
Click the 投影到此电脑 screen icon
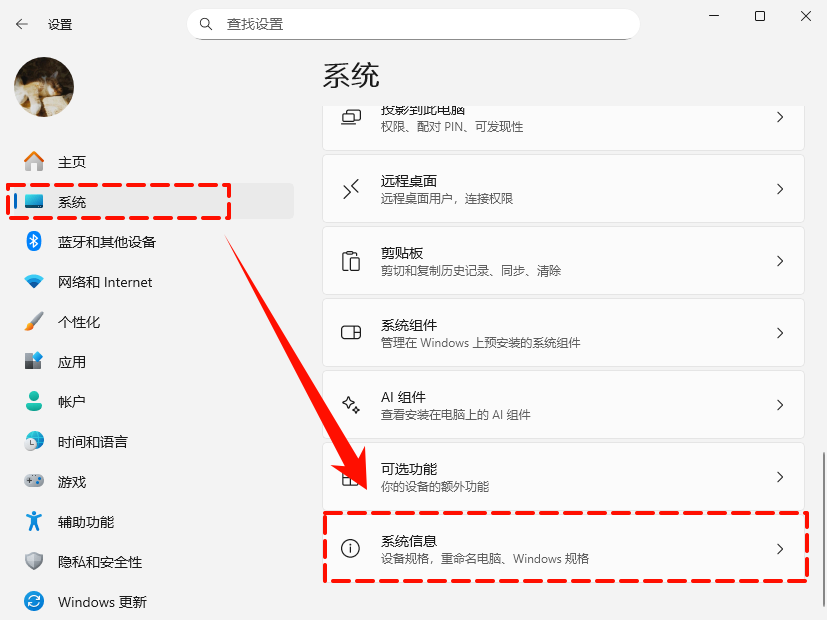tap(351, 117)
